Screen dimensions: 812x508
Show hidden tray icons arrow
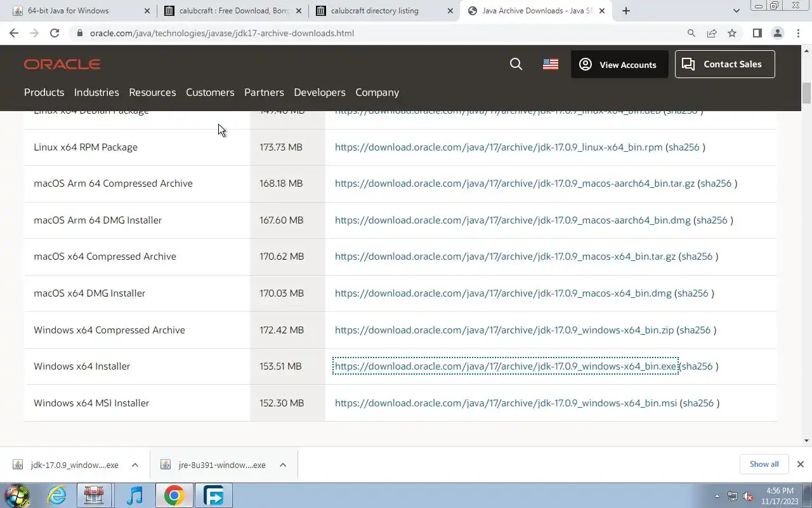717,496
